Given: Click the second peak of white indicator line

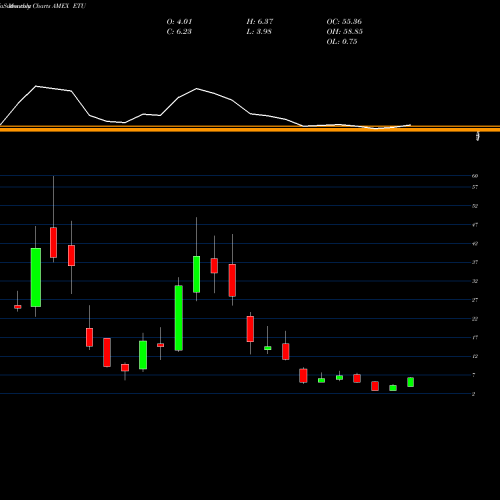Looking at the screenshot, I should (x=196, y=89).
